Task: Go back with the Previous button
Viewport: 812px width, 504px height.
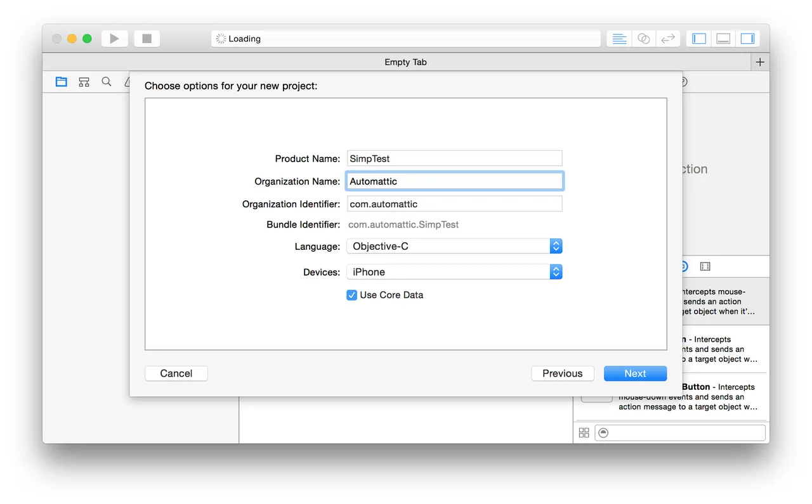Action: (563, 373)
